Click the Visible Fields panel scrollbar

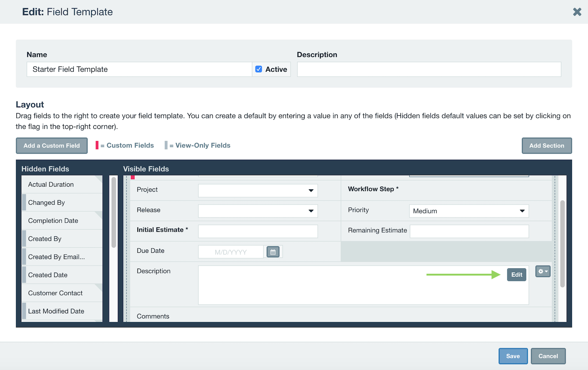562,244
